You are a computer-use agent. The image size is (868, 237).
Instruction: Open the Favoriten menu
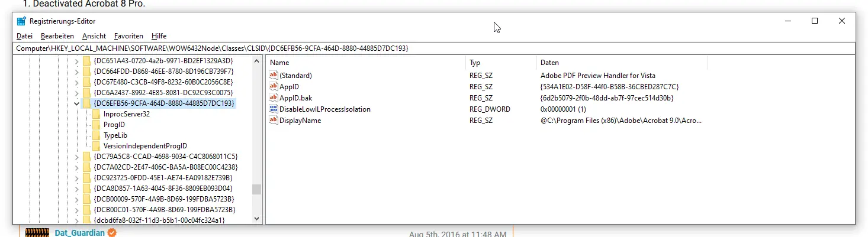click(x=128, y=36)
